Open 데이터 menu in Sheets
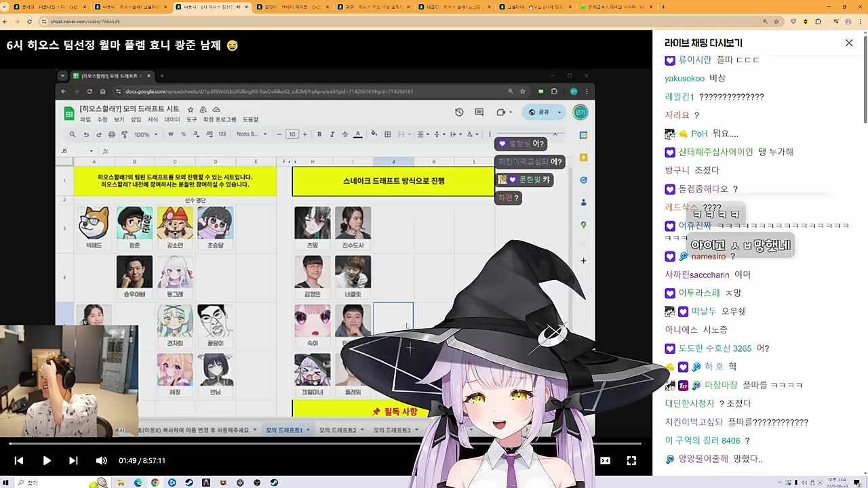868x488 pixels. click(172, 119)
